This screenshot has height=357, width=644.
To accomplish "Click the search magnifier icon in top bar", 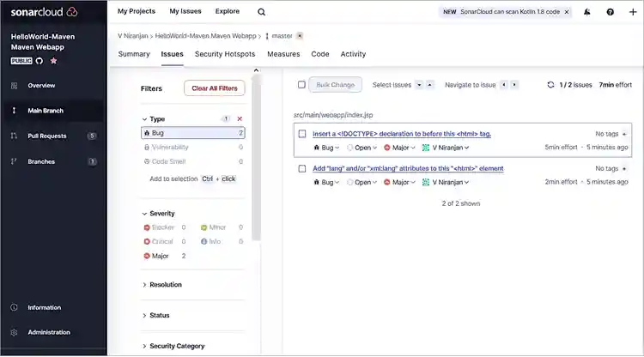I will click(261, 12).
